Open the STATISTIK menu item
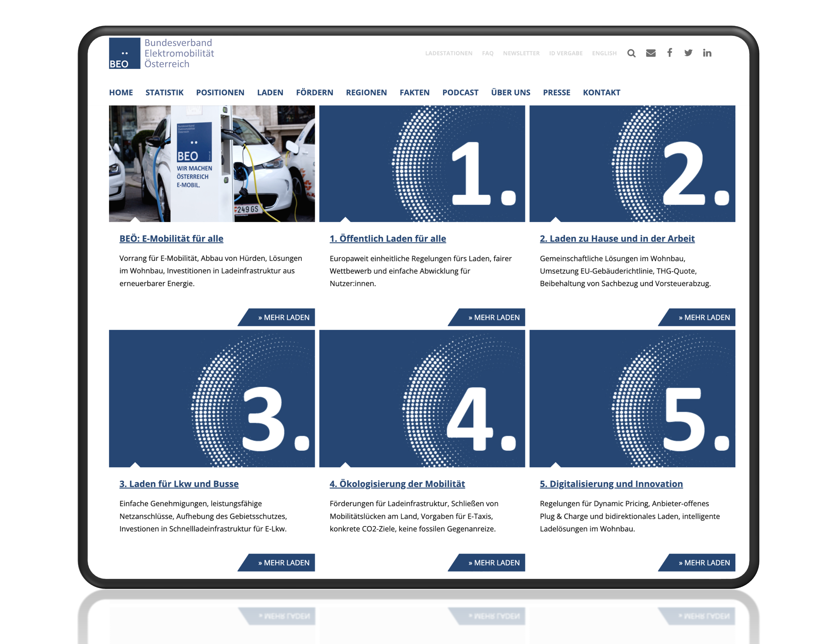The width and height of the screenshot is (827, 644). [x=164, y=93]
